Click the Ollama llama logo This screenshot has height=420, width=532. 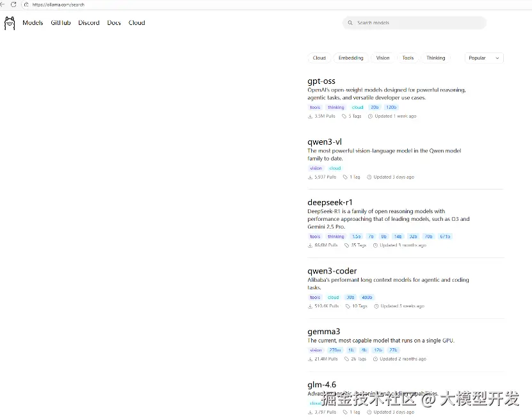(x=10, y=23)
